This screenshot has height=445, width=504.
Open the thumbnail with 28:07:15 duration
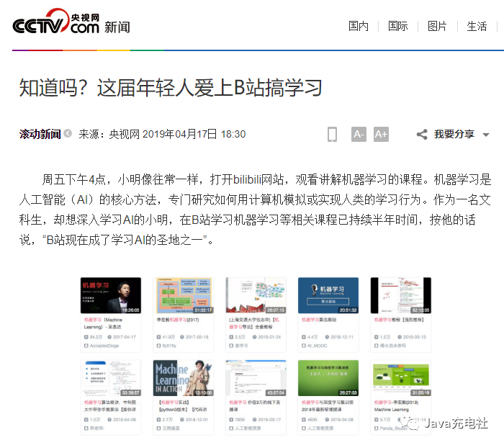tap(256, 295)
